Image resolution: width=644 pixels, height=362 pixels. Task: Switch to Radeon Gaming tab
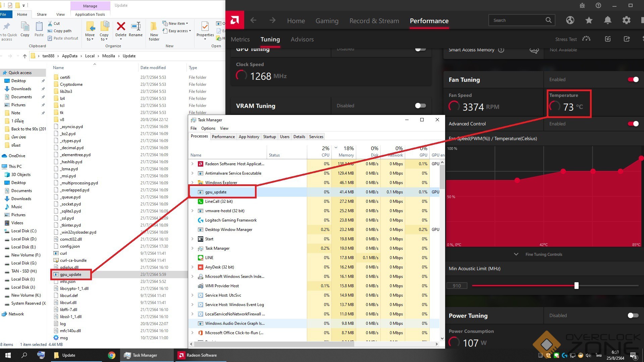pyautogui.click(x=327, y=21)
